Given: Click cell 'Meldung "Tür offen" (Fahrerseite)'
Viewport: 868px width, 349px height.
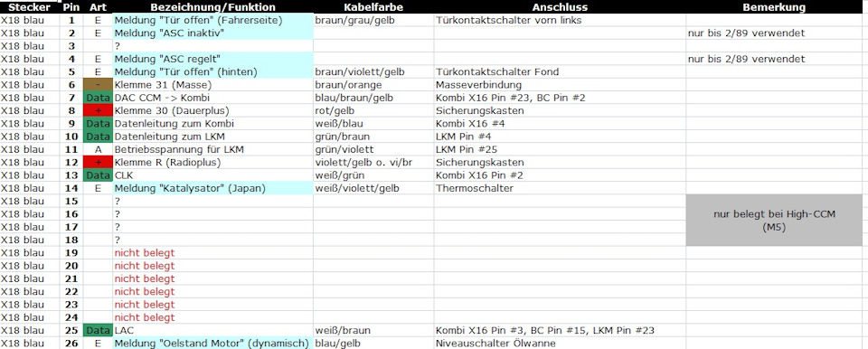Looking at the screenshot, I should (x=213, y=21).
